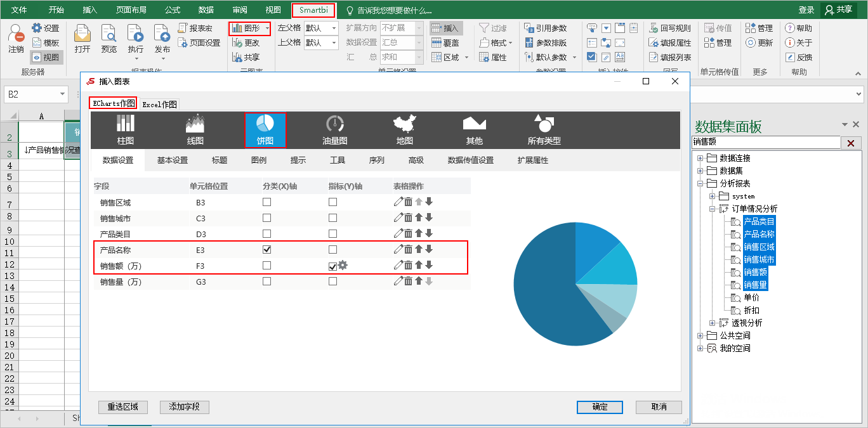Click the edit pencil icon for 销售额 (万) row
Viewport: 868px width, 428px height.
398,265
